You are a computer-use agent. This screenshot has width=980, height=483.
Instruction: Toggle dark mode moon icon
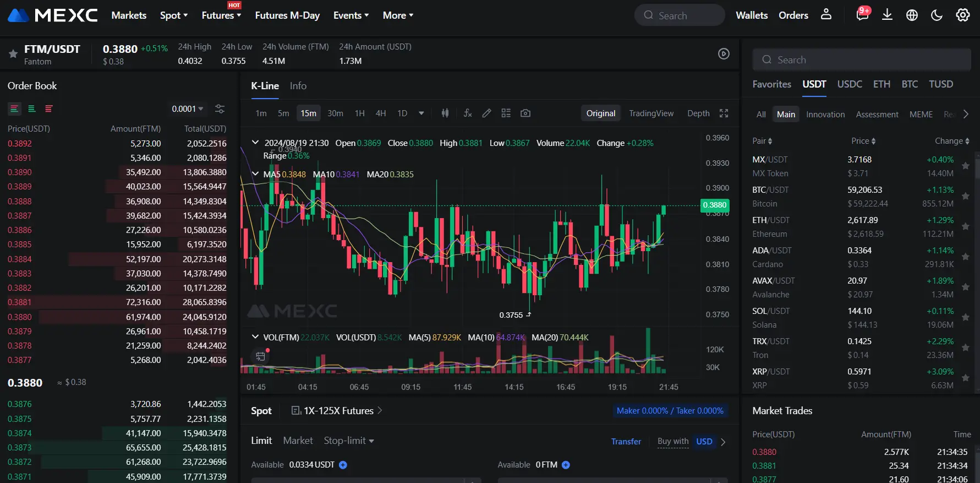[x=937, y=15]
